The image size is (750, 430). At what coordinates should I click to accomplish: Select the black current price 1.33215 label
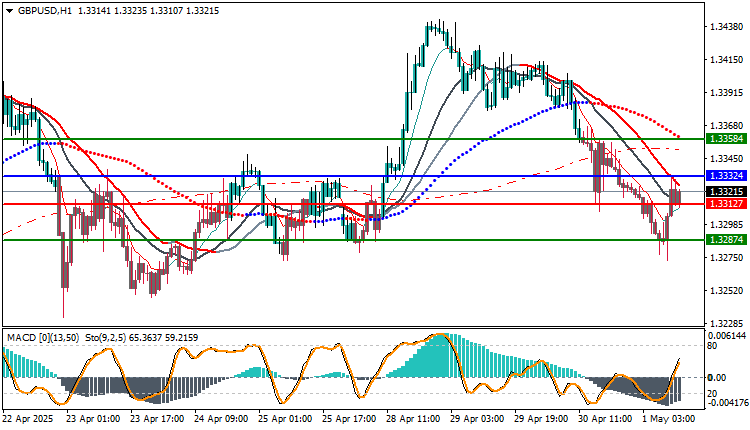tap(726, 191)
